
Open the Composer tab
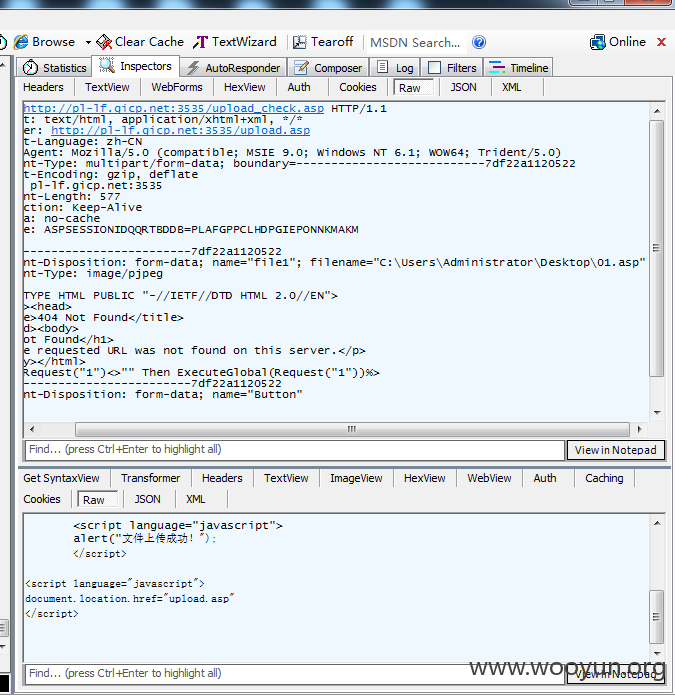(328, 68)
